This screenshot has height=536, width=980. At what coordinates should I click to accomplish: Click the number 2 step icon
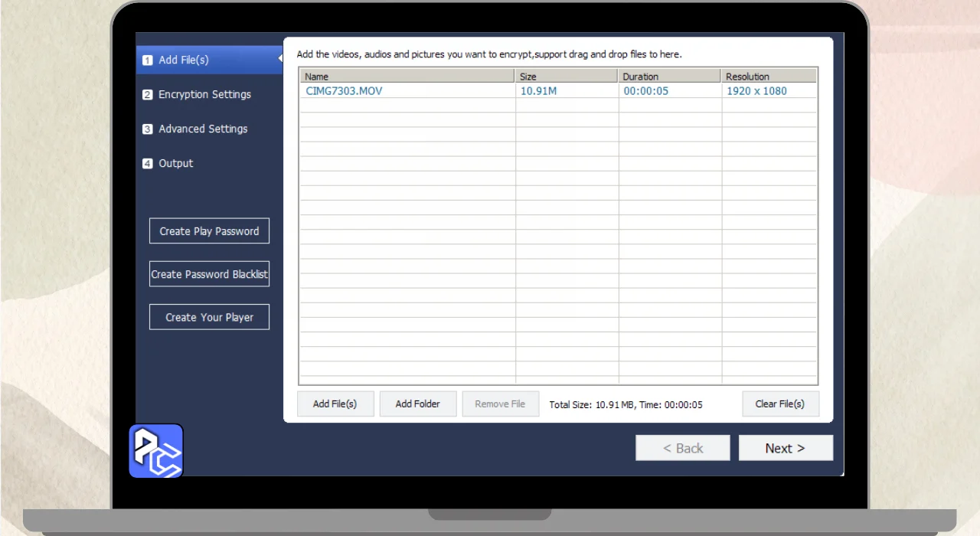click(x=147, y=95)
